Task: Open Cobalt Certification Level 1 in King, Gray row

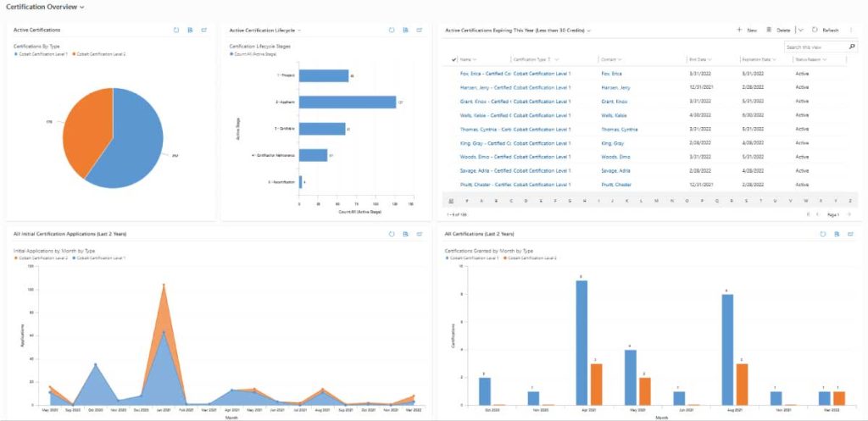Action: (542, 143)
